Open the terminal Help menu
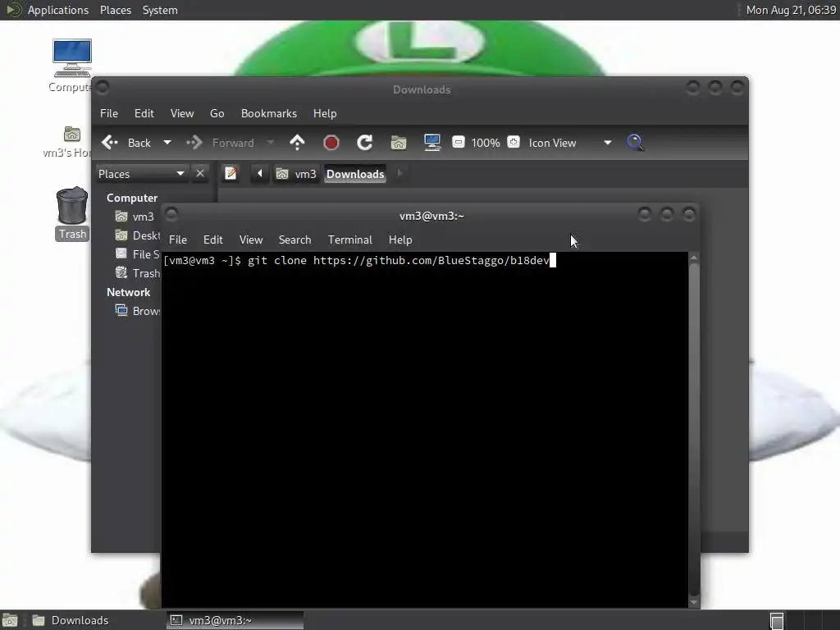The height and width of the screenshot is (630, 840). 400,240
